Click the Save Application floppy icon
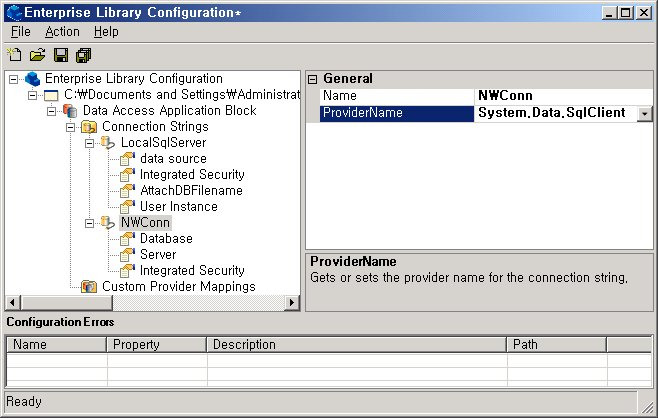 [61, 55]
